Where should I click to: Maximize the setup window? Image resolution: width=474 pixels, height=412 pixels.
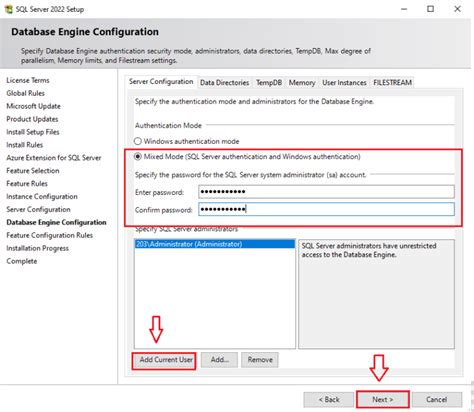point(431,9)
